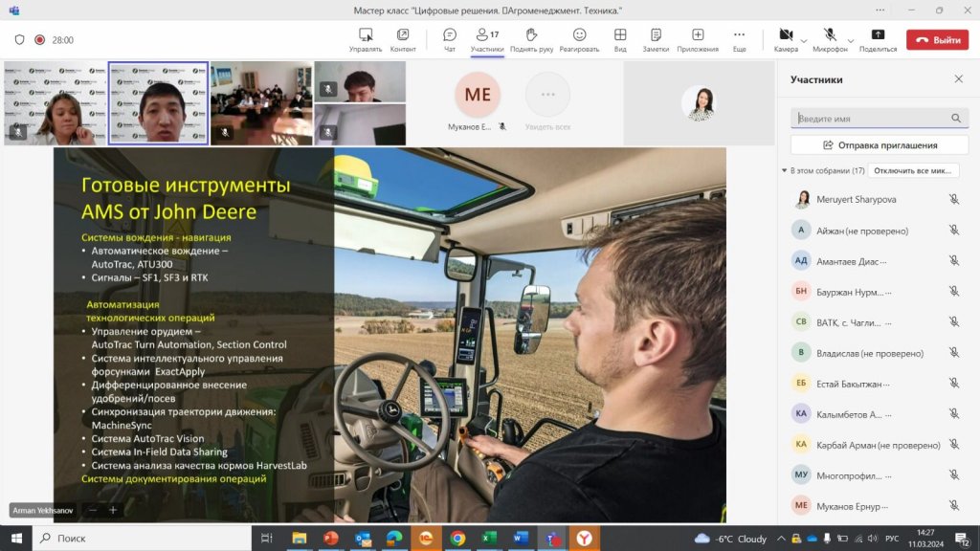The width and height of the screenshot is (980, 551).
Task: Open the View layout options
Action: (620, 38)
